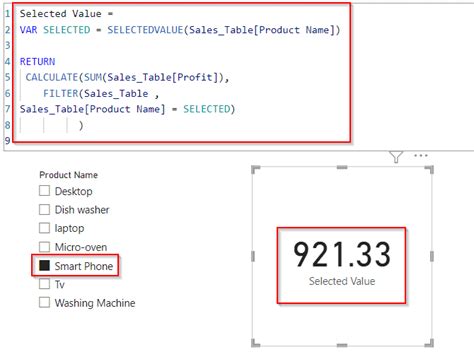Image resolution: width=474 pixels, height=364 pixels.
Task: Open the more options ellipsis on the card visual
Action: pos(421,155)
